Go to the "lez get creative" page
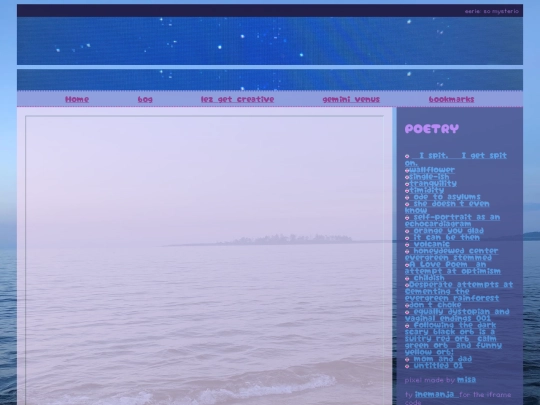This screenshot has height=405, width=540. 237,99
